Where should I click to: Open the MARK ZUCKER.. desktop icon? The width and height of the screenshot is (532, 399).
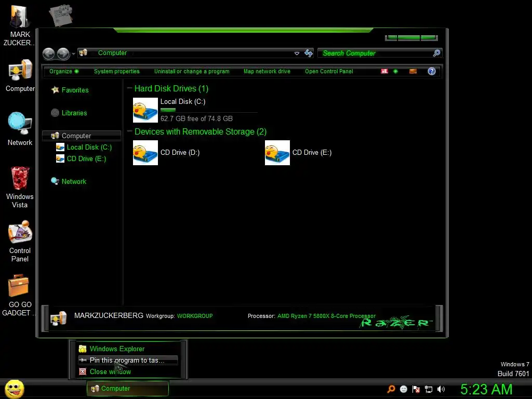(x=19, y=25)
